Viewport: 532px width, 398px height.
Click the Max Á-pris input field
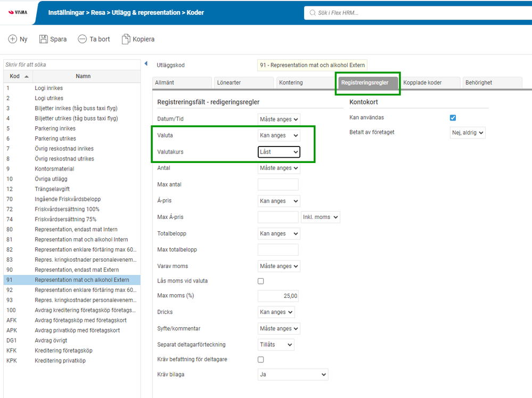278,217
